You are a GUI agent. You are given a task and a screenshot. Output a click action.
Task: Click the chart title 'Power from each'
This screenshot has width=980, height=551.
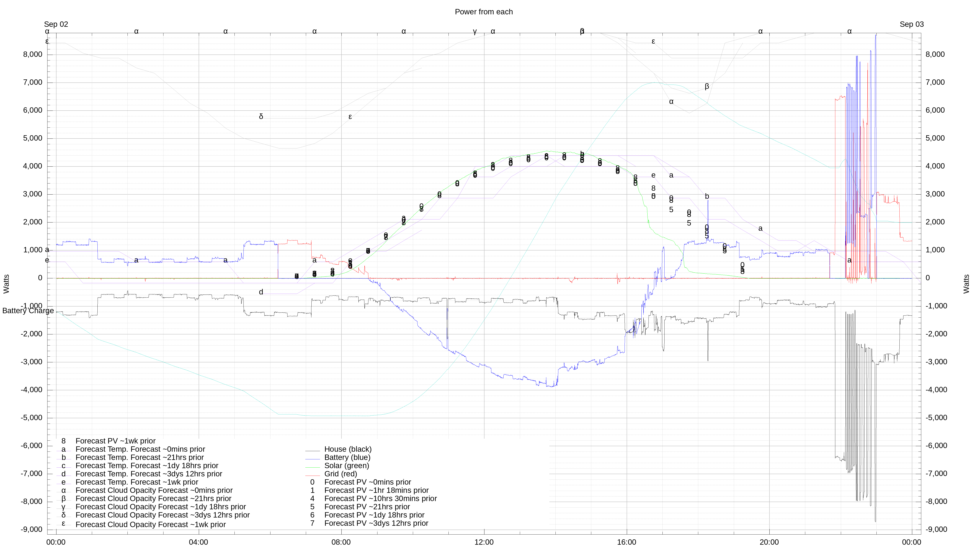[x=483, y=12]
